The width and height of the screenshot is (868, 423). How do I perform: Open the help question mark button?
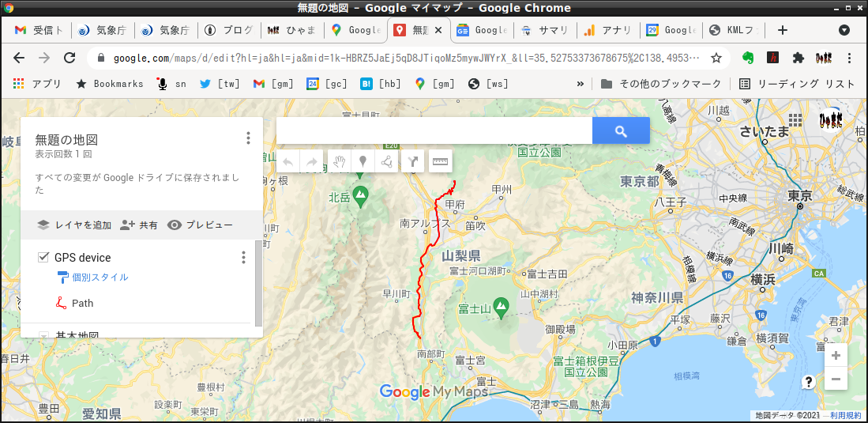[x=809, y=381]
